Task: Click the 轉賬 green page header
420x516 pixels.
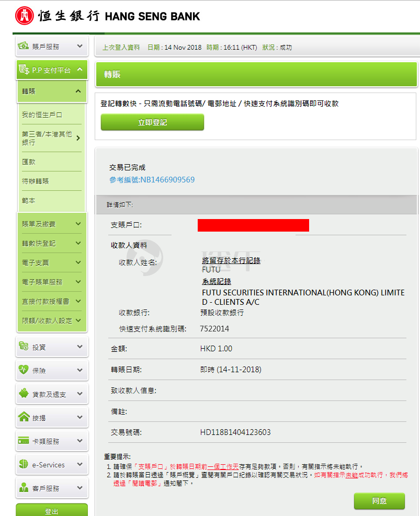Action: coord(256,74)
